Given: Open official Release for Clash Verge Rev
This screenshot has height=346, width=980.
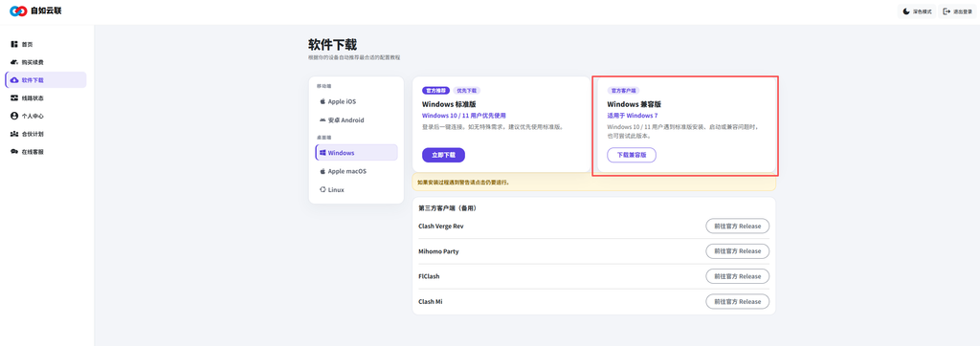Looking at the screenshot, I should tap(738, 227).
